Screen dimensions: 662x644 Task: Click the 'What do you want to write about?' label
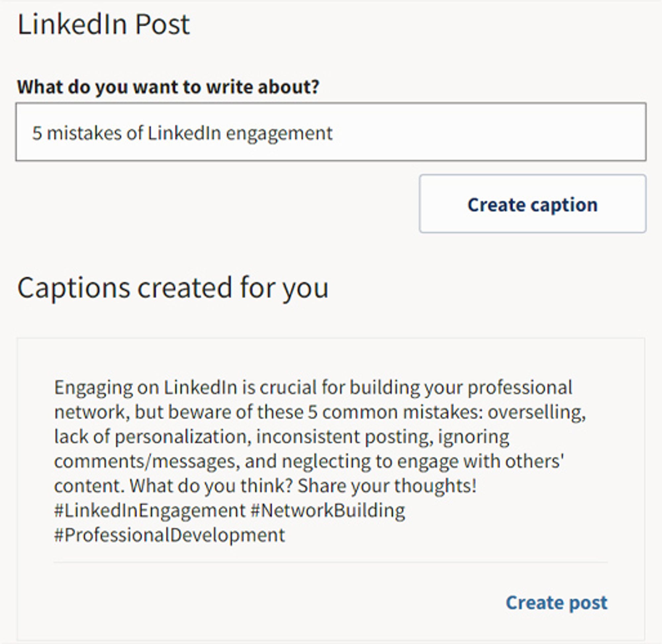pyautogui.click(x=168, y=87)
